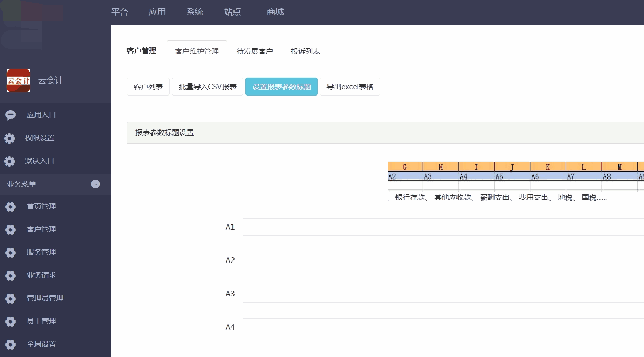Select 商城 from the top navigation
The width and height of the screenshot is (644, 357).
pyautogui.click(x=274, y=11)
